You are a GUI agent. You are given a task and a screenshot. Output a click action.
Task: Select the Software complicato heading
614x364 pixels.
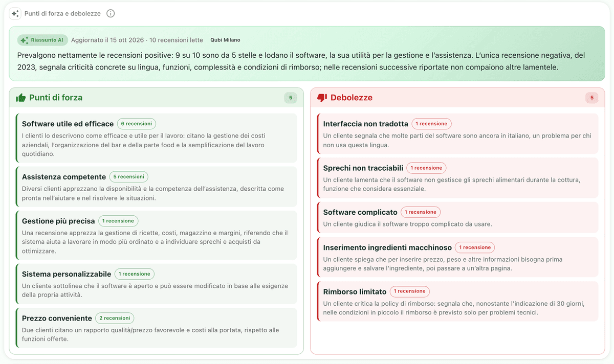coord(360,212)
